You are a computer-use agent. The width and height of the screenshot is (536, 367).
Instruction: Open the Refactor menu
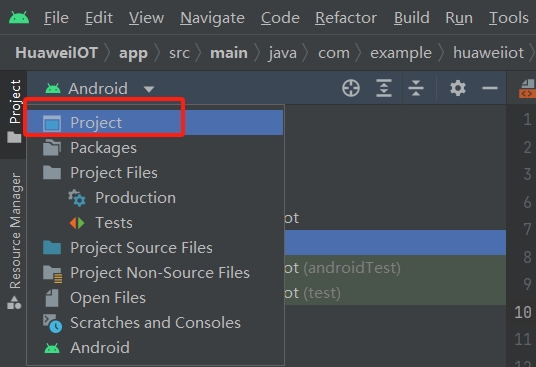[x=346, y=18]
